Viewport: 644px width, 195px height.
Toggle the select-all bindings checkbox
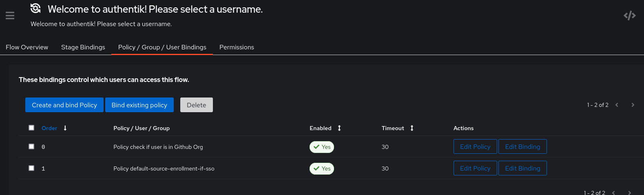click(x=31, y=128)
